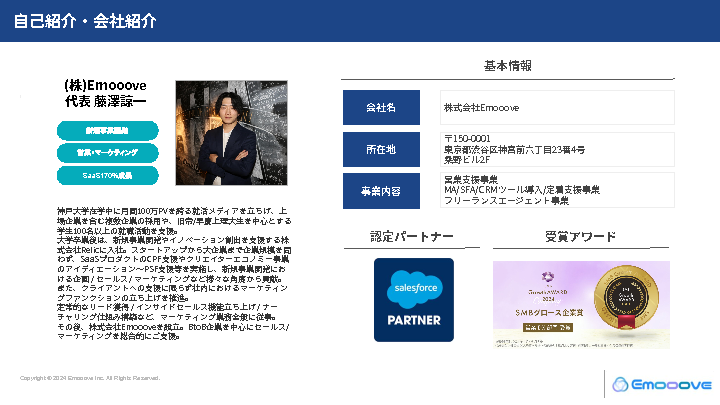Image resolution: width=720 pixels, height=405 pixels.
Task: Select the (株)Emooove 代表 name heading
Action: (x=104, y=94)
